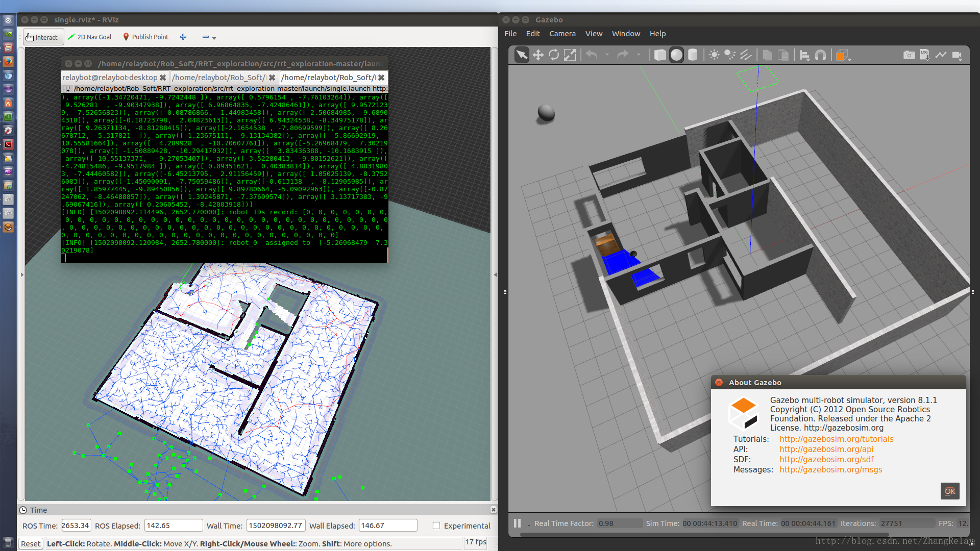This screenshot has width=980, height=551.
Task: Open the Gazebo Camera menu
Action: [562, 34]
